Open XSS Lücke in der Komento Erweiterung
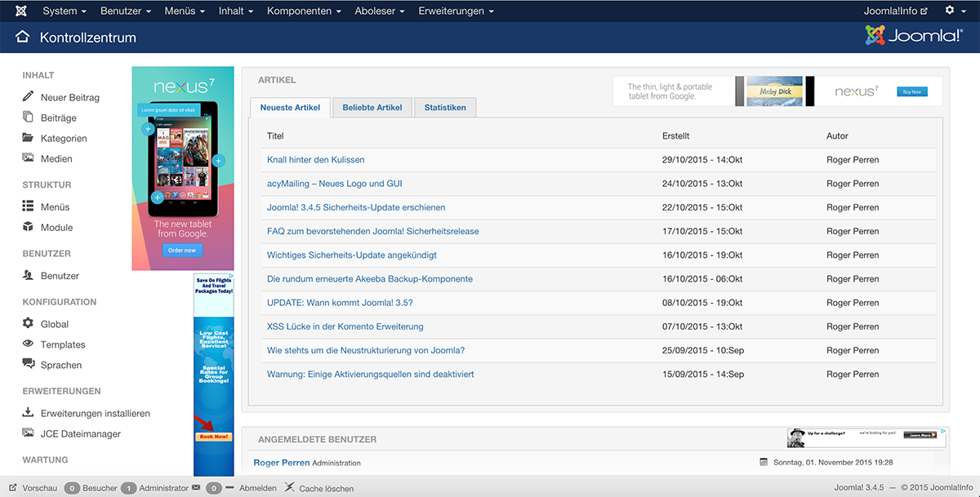 pyautogui.click(x=345, y=326)
